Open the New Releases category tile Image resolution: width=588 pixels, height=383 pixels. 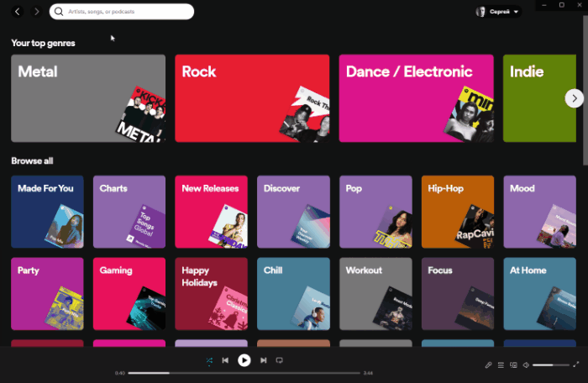[x=211, y=212]
